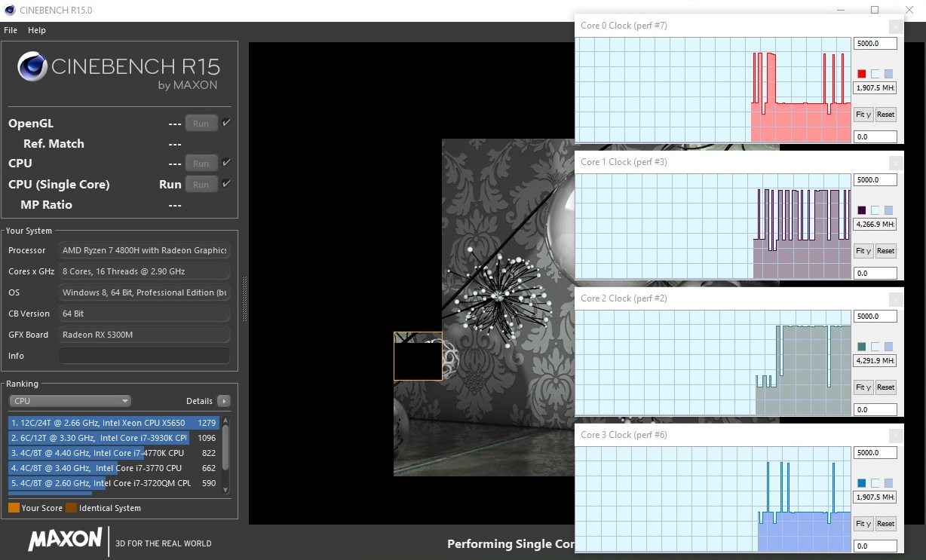
Task: Click the MAXON logo at bottom left
Action: click(66, 539)
